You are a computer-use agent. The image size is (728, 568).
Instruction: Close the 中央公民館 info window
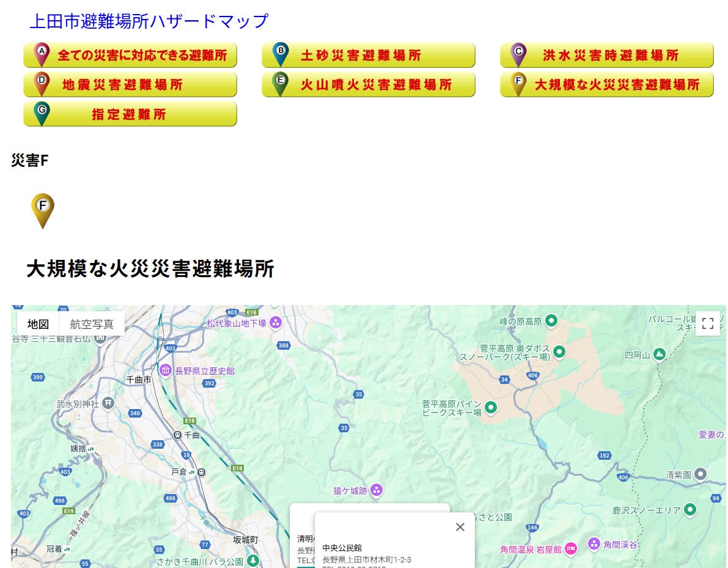[460, 526]
